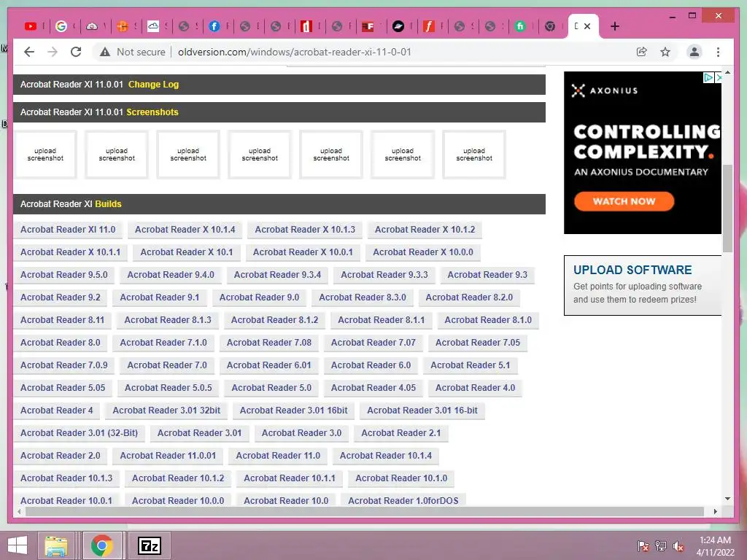The image size is (747, 560).
Task: Switch to the Chrome icon tab
Action: tap(550, 27)
